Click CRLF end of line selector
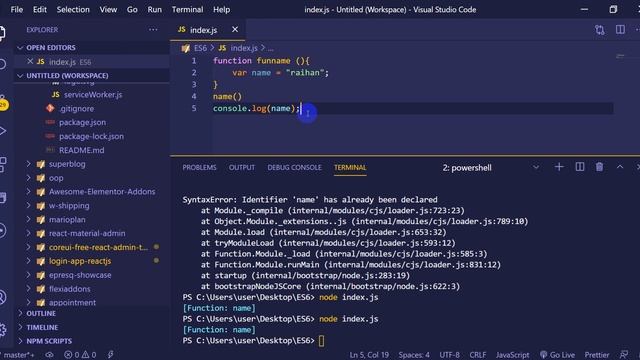Image resolution: width=640 pixels, height=360 pixels. click(478, 355)
